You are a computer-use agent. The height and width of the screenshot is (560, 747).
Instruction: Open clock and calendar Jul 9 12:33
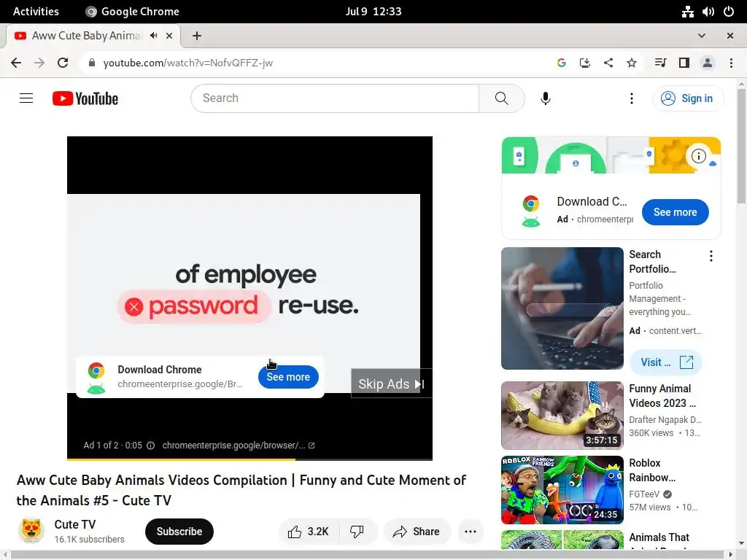(x=373, y=12)
